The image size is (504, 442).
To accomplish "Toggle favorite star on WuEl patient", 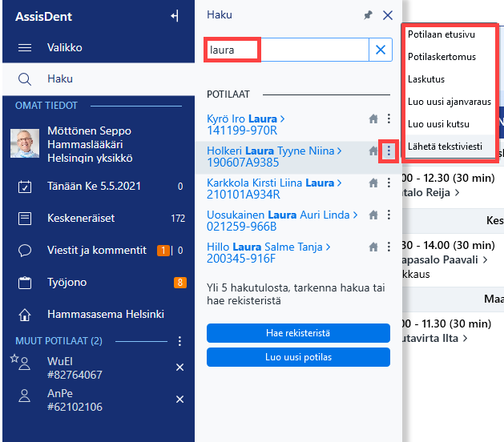I will (14, 358).
